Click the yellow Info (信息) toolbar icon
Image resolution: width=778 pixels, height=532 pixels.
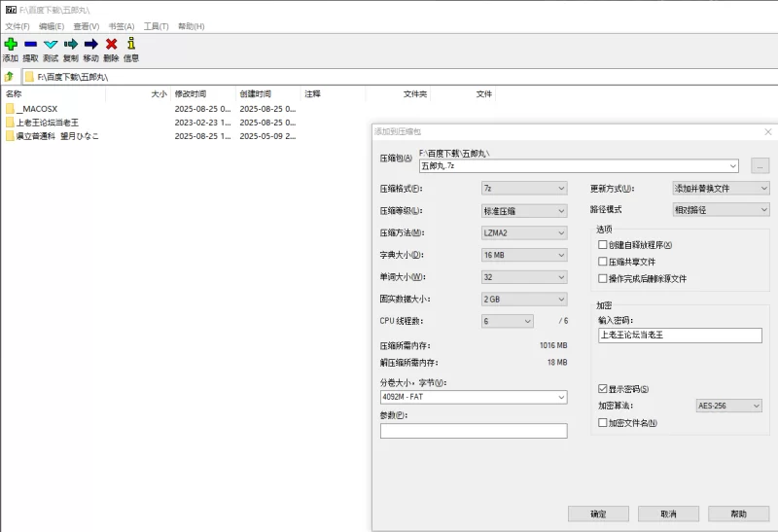click(x=131, y=44)
